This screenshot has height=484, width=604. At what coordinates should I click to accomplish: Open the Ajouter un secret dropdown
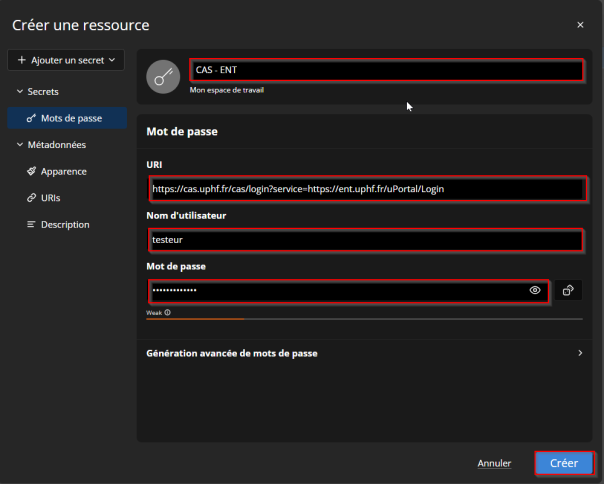(66, 61)
